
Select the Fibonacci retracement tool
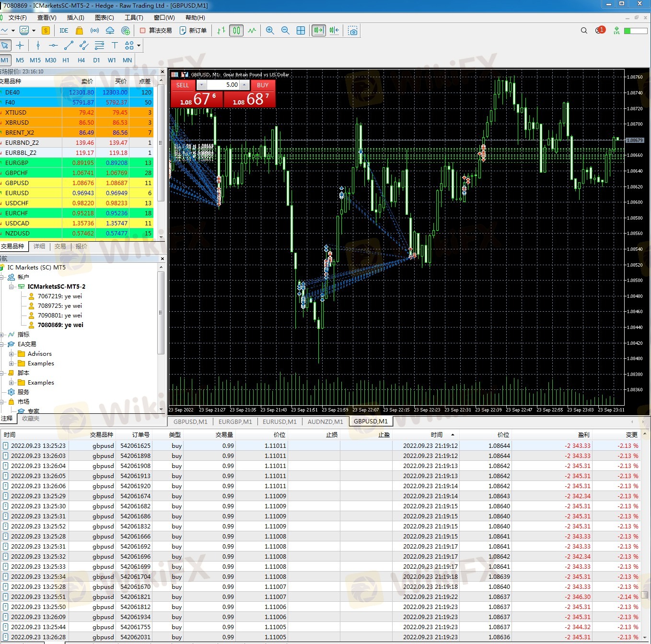point(99,45)
